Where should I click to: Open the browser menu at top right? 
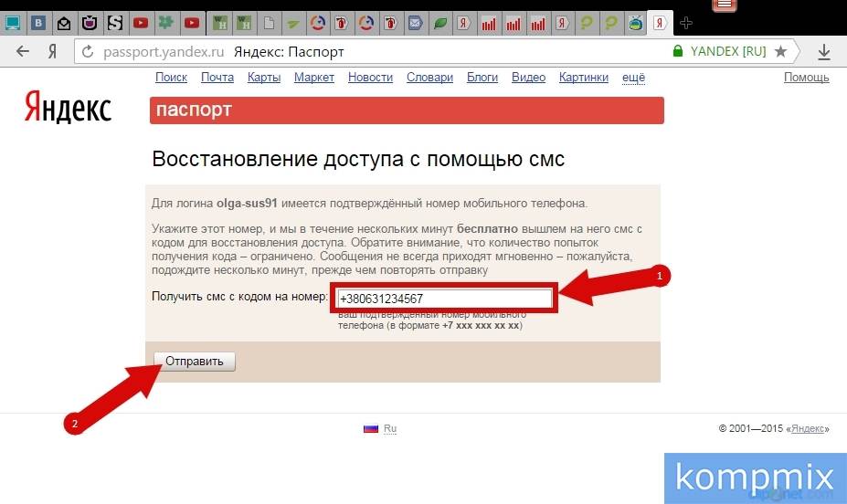pyautogui.click(x=725, y=5)
